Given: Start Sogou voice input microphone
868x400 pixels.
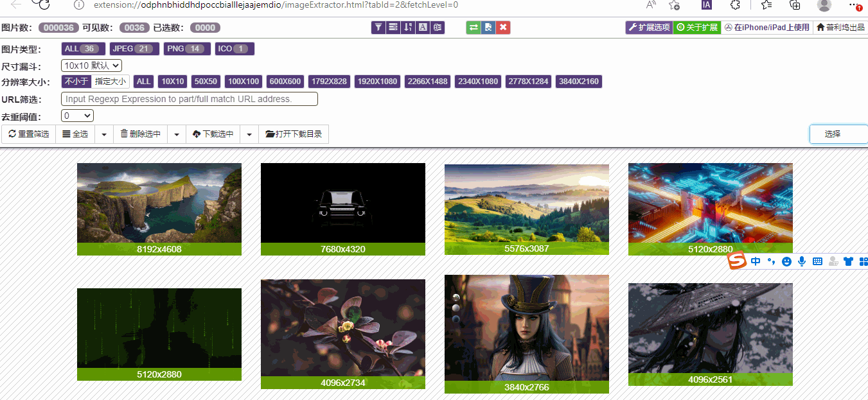Looking at the screenshot, I should click(x=802, y=261).
